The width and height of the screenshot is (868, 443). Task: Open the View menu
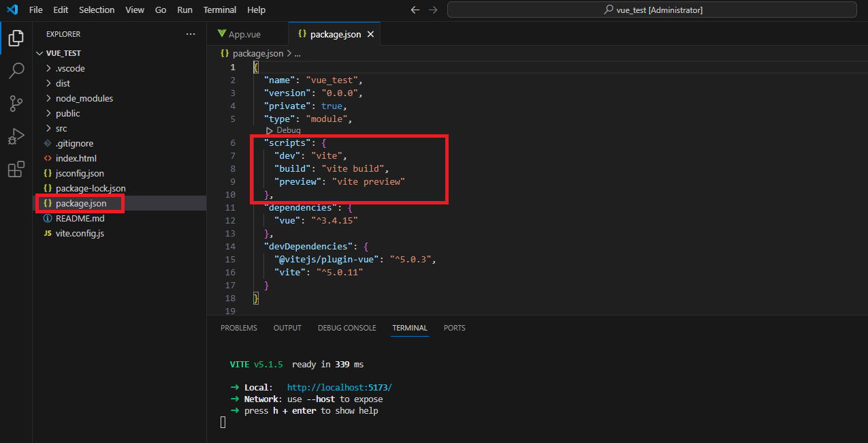pyautogui.click(x=135, y=10)
